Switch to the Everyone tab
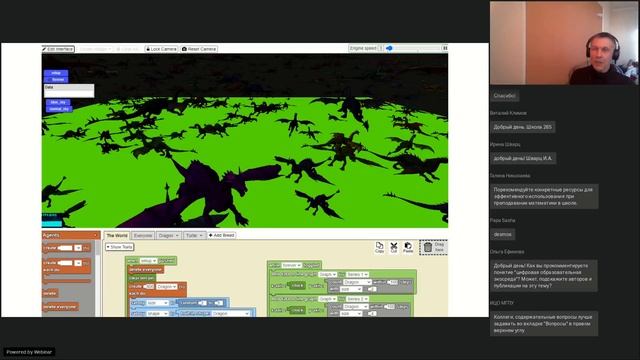Viewport: 640px width, 360px height. pos(143,236)
